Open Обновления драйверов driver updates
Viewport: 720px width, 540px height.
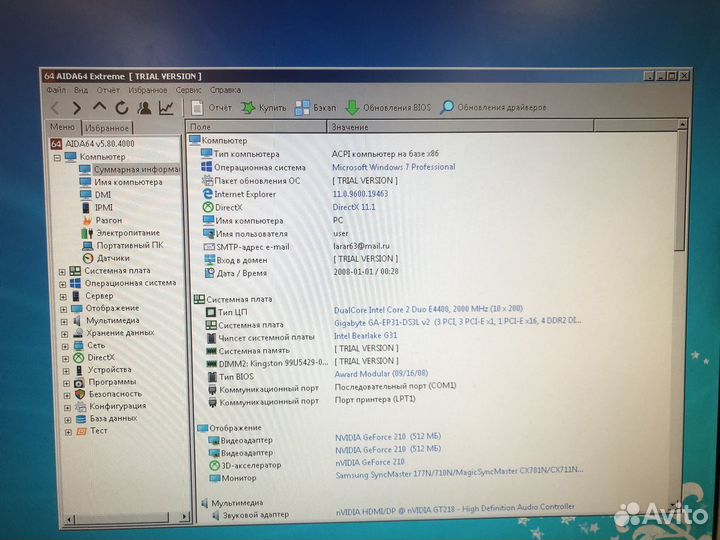[493, 107]
